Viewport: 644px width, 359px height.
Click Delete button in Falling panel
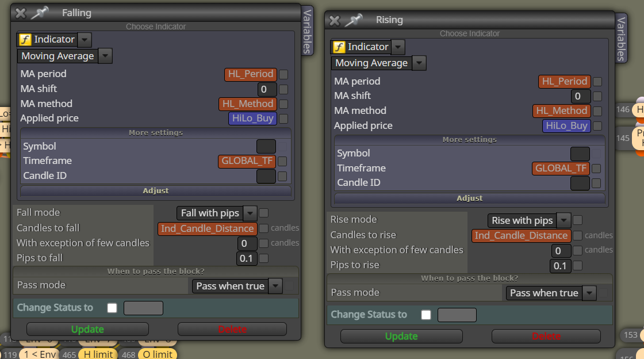pyautogui.click(x=232, y=330)
